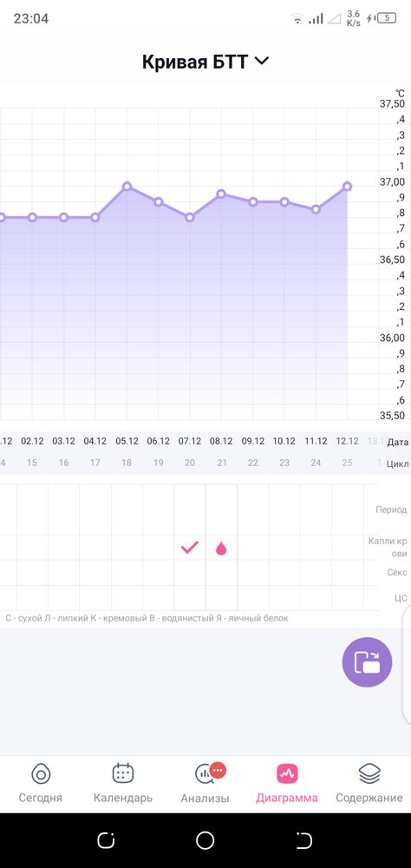411x868 pixels.
Task: Tap cycle day 18 label
Action: 127,463
